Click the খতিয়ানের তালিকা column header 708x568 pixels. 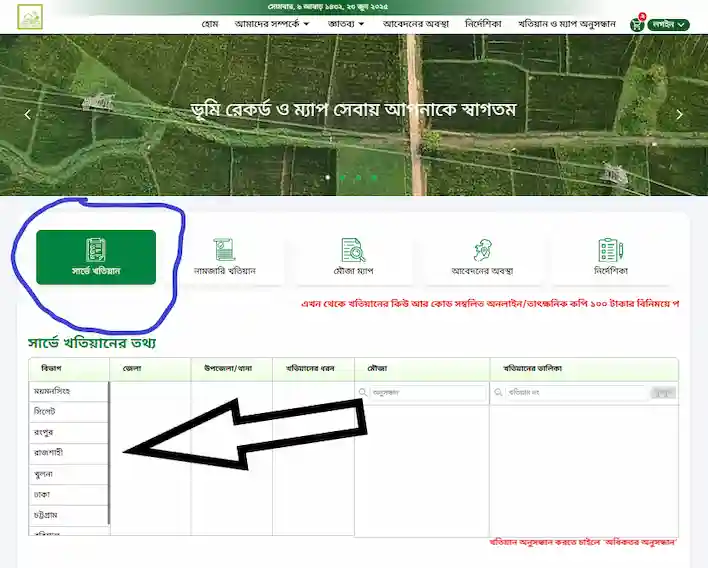584,369
